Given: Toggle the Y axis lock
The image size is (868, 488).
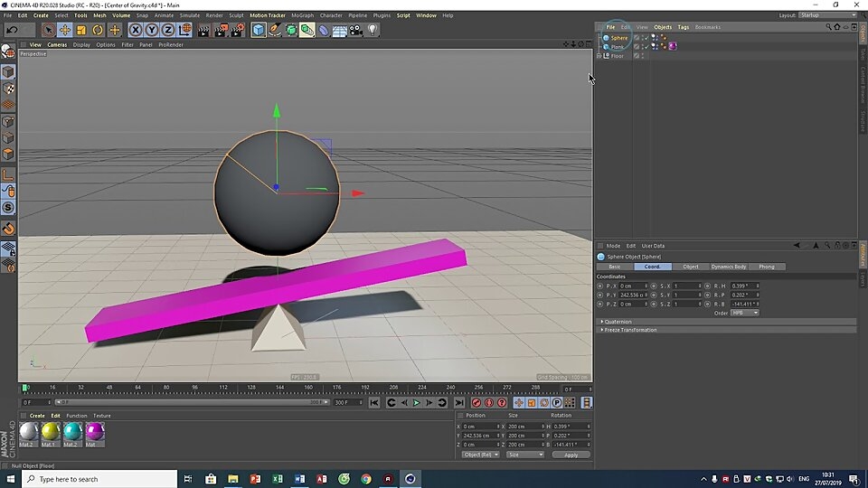Looking at the screenshot, I should [152, 30].
